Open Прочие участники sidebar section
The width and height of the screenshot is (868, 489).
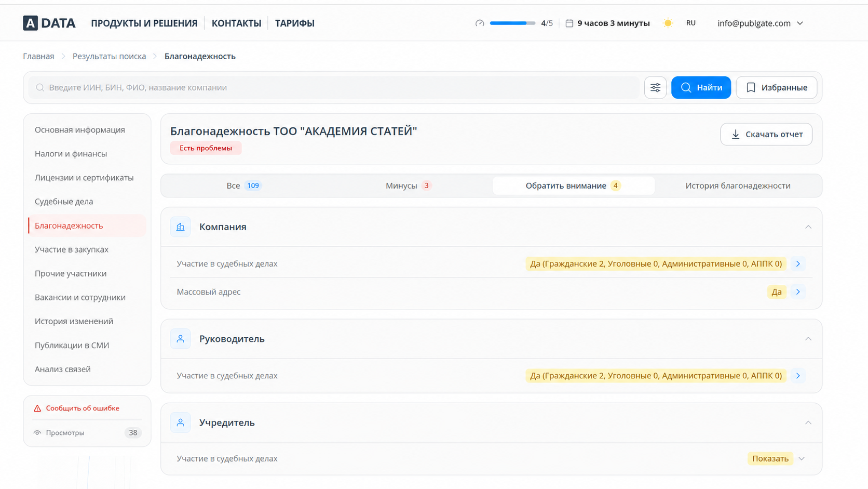(71, 273)
